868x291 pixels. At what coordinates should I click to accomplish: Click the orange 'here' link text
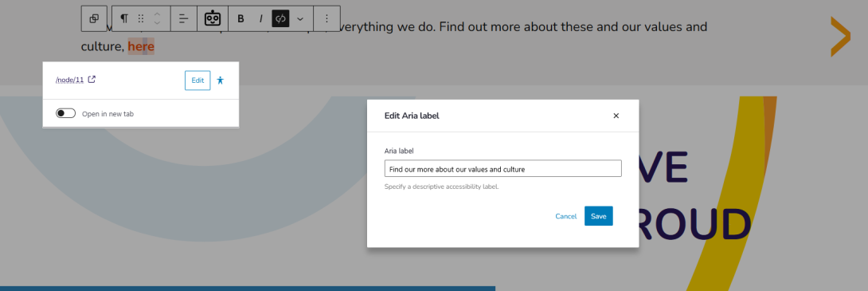click(x=141, y=46)
